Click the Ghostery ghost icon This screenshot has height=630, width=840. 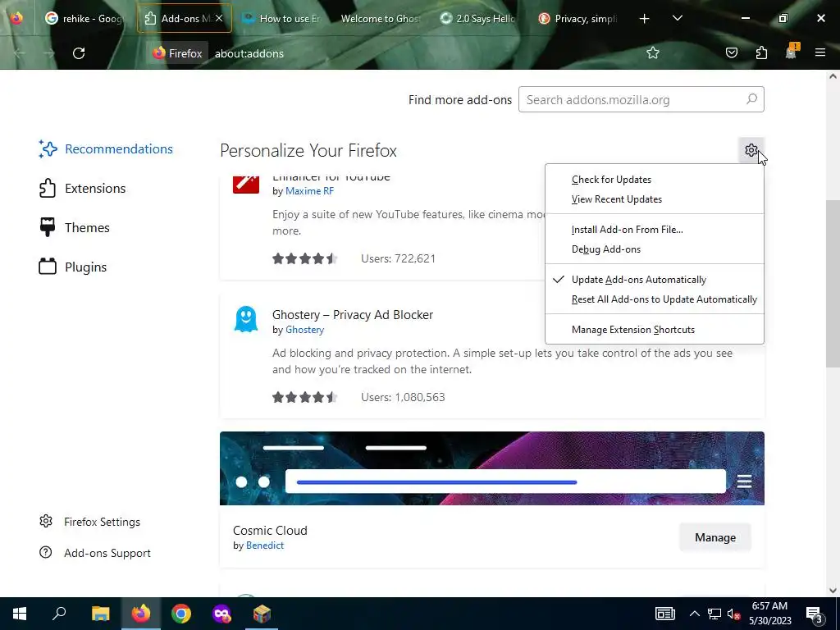click(246, 319)
